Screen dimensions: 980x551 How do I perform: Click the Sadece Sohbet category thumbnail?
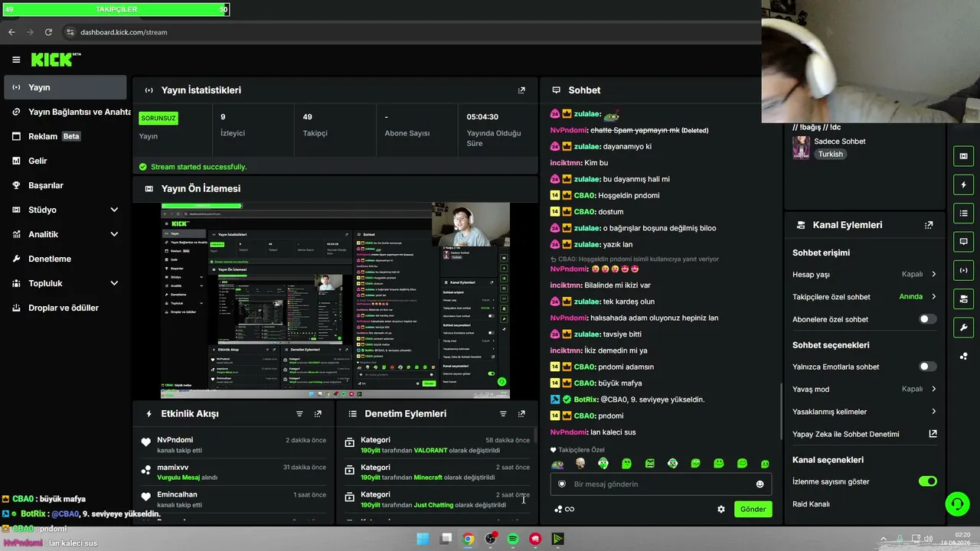(x=801, y=147)
